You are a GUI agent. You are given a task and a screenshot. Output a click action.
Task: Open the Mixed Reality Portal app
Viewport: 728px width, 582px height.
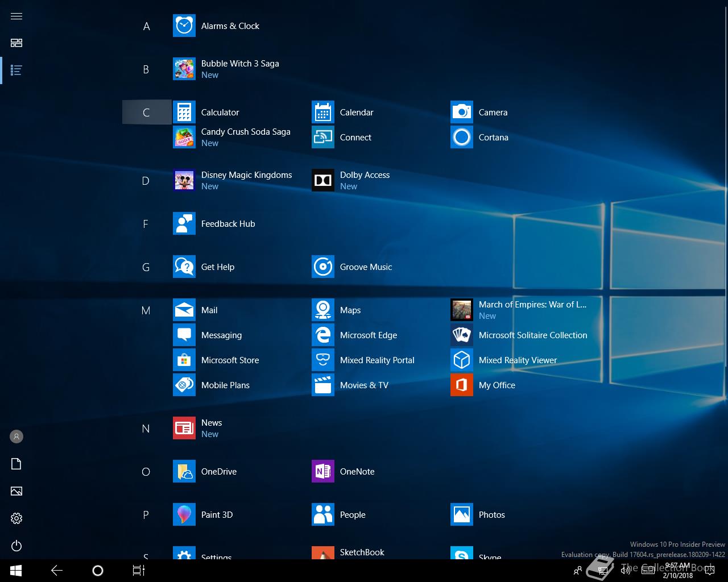click(363, 360)
